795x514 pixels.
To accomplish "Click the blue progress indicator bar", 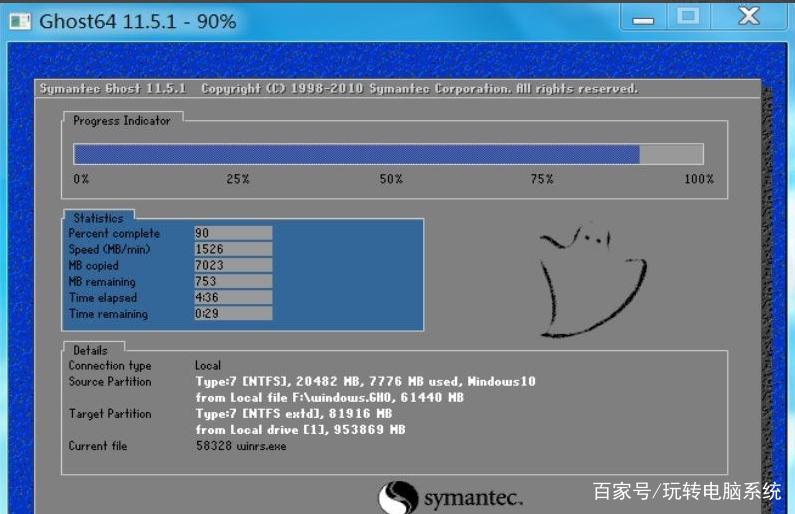I will tap(388, 154).
